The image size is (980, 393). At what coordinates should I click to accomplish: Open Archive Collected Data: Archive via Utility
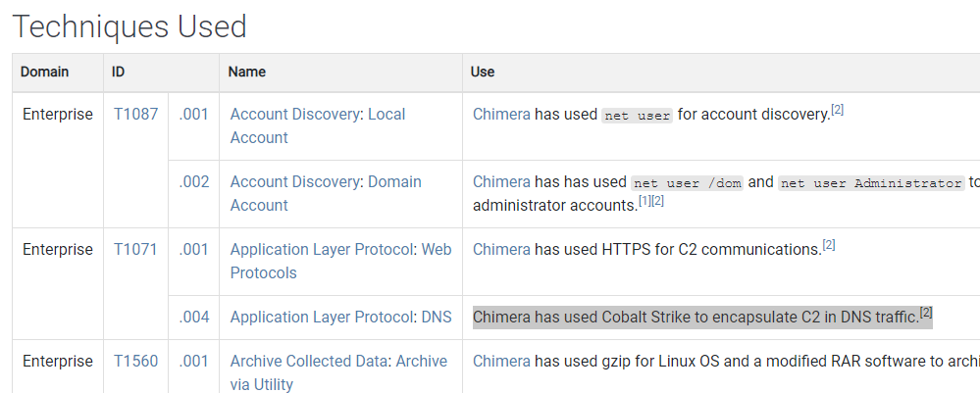tap(338, 372)
